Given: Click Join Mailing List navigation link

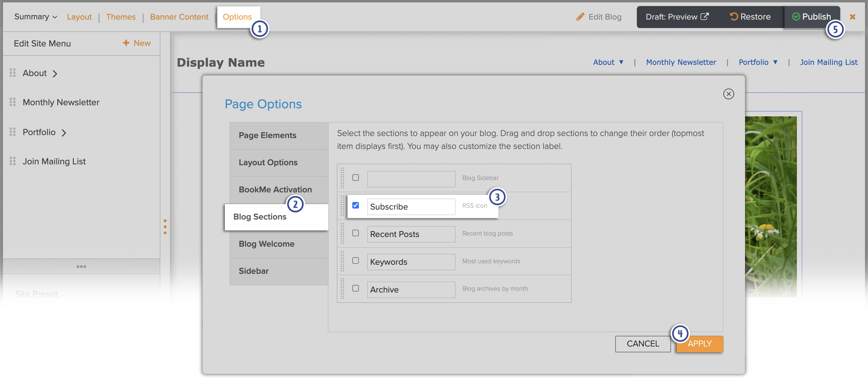Looking at the screenshot, I should pyautogui.click(x=829, y=62).
